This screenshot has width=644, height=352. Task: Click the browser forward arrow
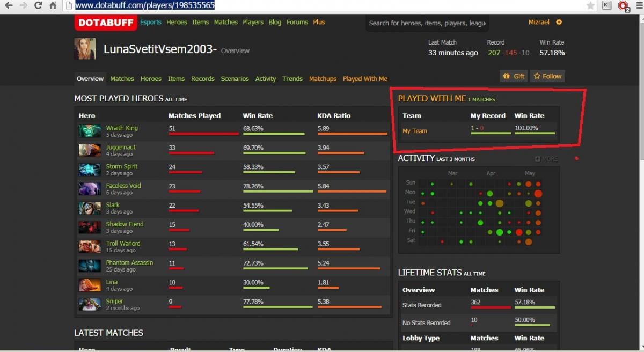(23, 5)
